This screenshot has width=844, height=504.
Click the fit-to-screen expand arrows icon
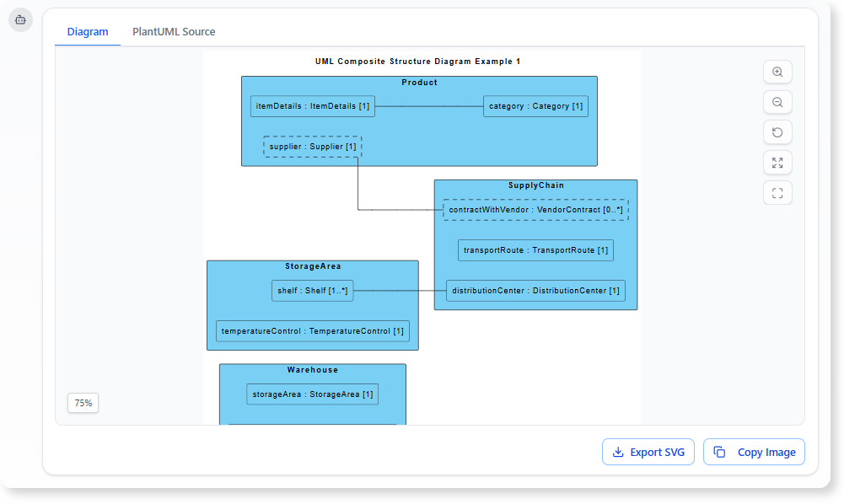(777, 162)
